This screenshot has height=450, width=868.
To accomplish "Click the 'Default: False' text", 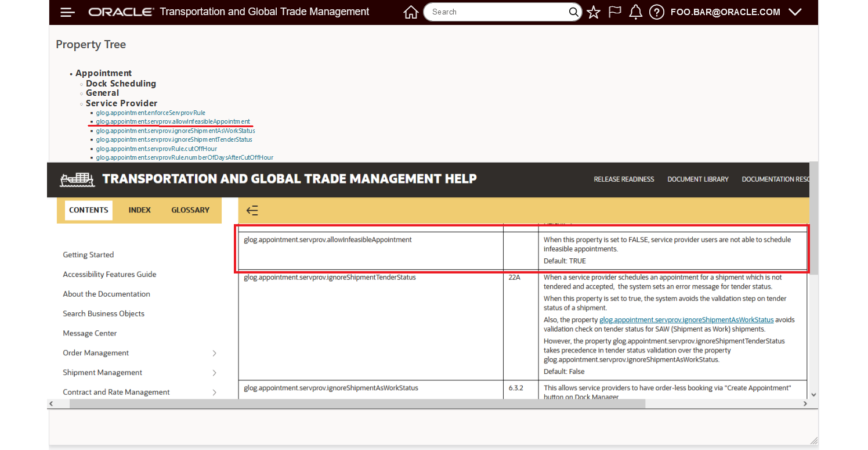I will [x=564, y=372].
